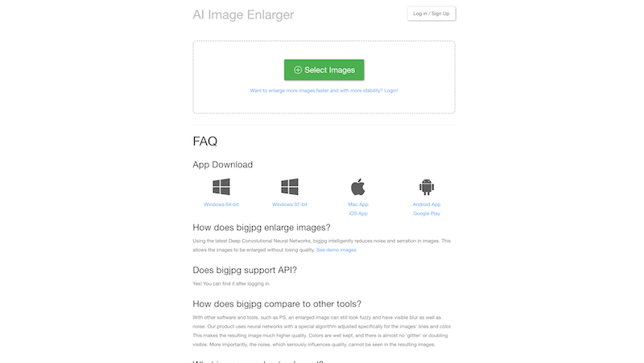
Task: Click the green Select Images button
Action: click(x=324, y=70)
